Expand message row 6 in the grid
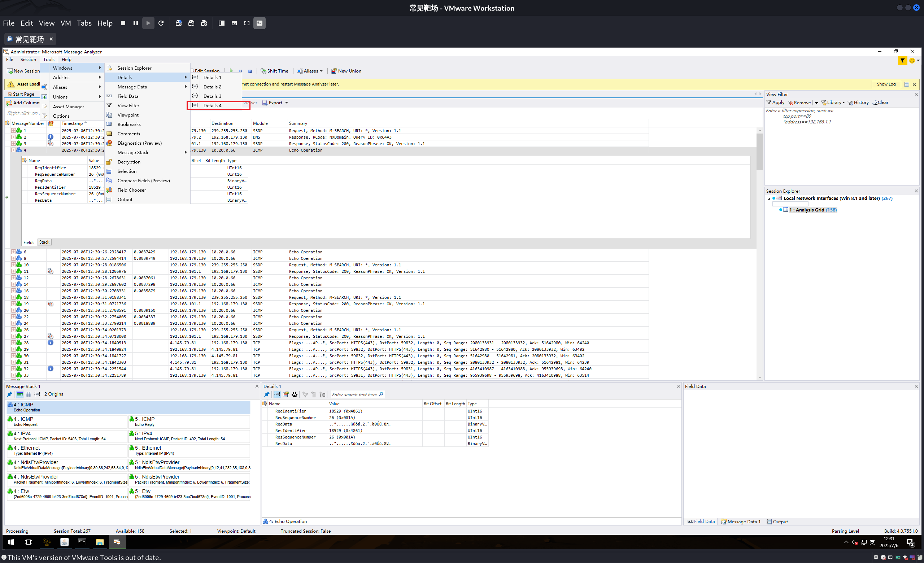924x563 pixels. click(13, 252)
